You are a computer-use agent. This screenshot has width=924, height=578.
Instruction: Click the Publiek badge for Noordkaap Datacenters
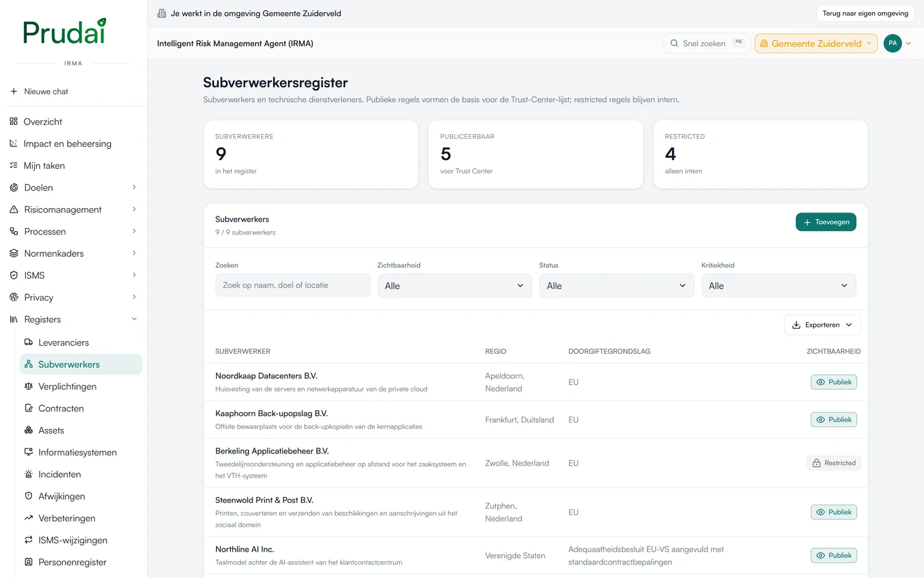[834, 382]
